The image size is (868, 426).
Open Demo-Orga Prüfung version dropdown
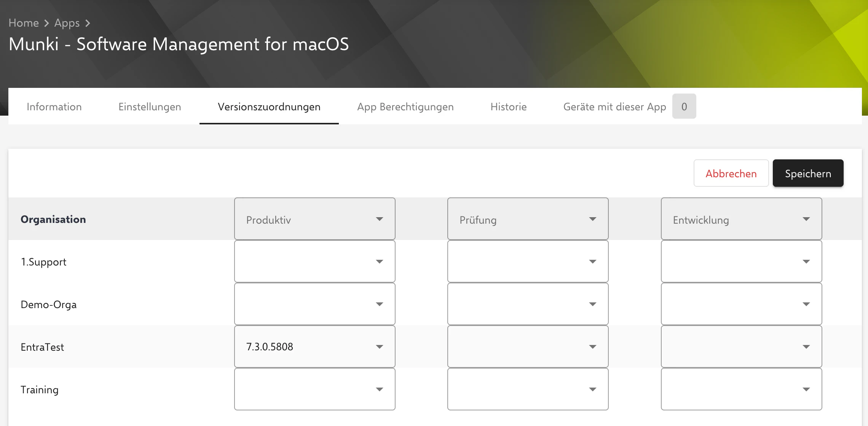(528, 304)
